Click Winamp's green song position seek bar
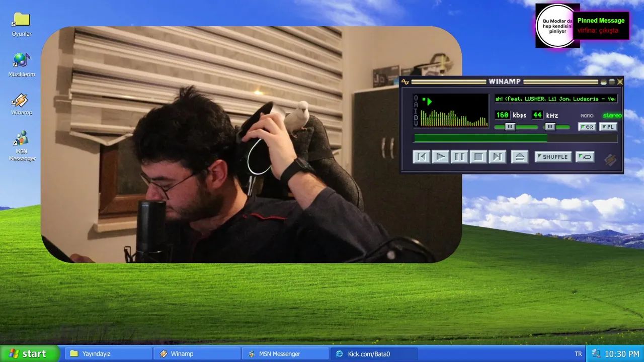This screenshot has height=362, width=644. [515, 138]
